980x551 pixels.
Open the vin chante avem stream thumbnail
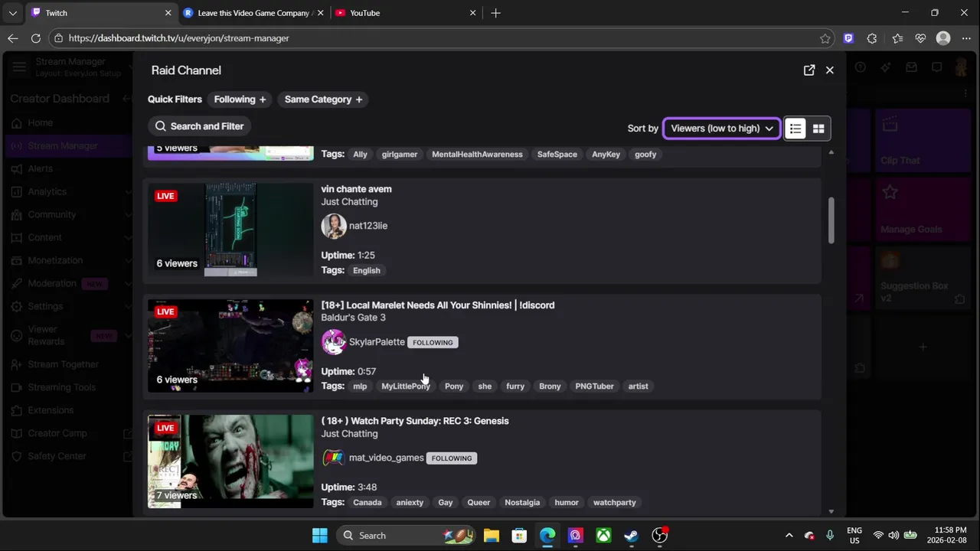[230, 230]
